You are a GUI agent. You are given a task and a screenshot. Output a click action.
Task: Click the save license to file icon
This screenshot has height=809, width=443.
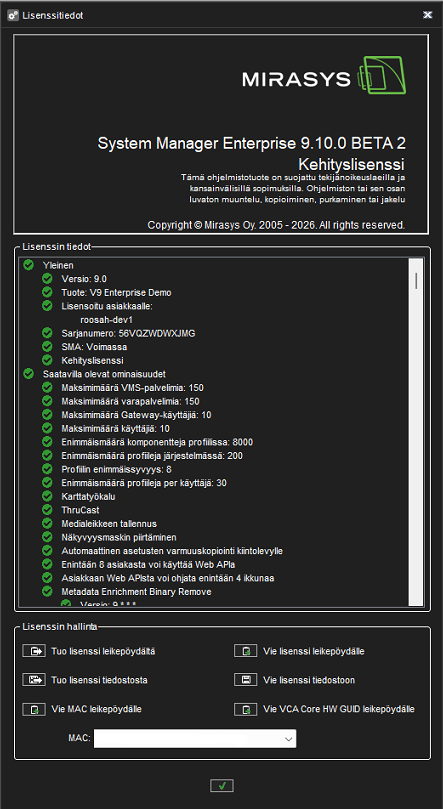(x=245, y=680)
